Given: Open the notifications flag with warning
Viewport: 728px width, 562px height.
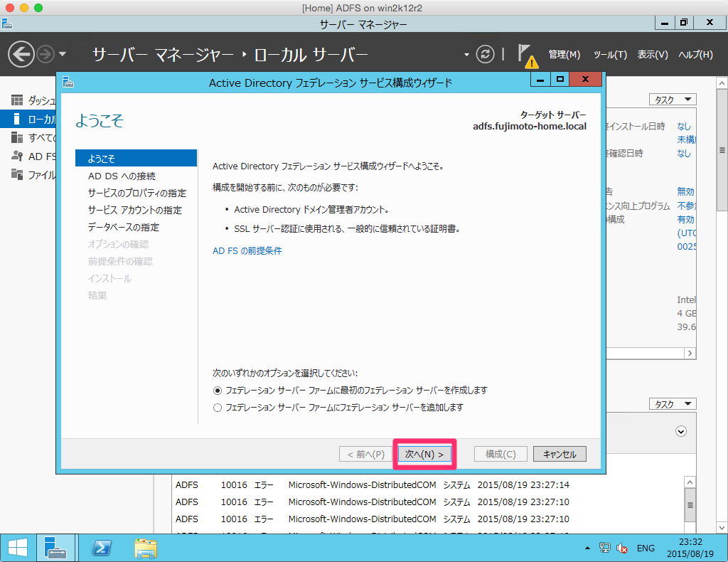Looking at the screenshot, I should click(526, 55).
